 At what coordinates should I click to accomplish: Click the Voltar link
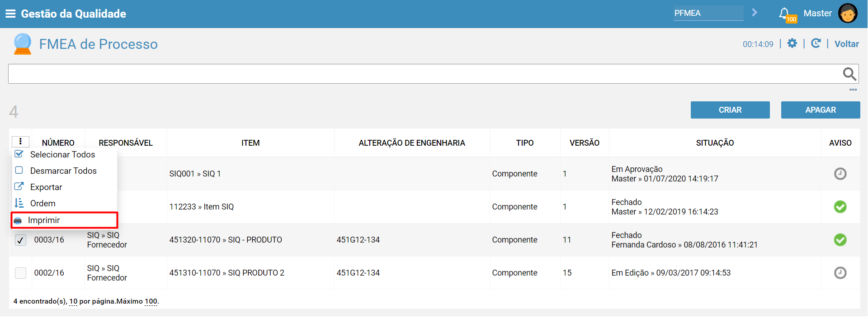(847, 44)
